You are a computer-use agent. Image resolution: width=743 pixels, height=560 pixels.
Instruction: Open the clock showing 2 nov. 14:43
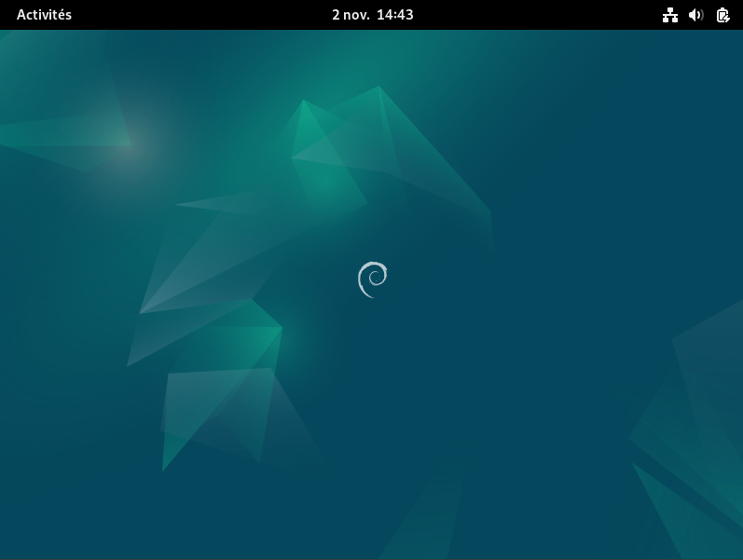tap(373, 15)
